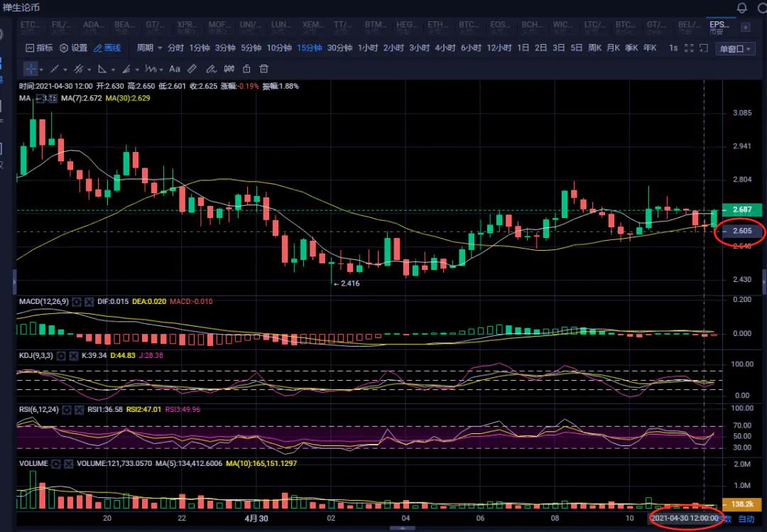This screenshot has height=532, width=767.
Task: Select the trend line drawing tool
Action: click(x=55, y=69)
